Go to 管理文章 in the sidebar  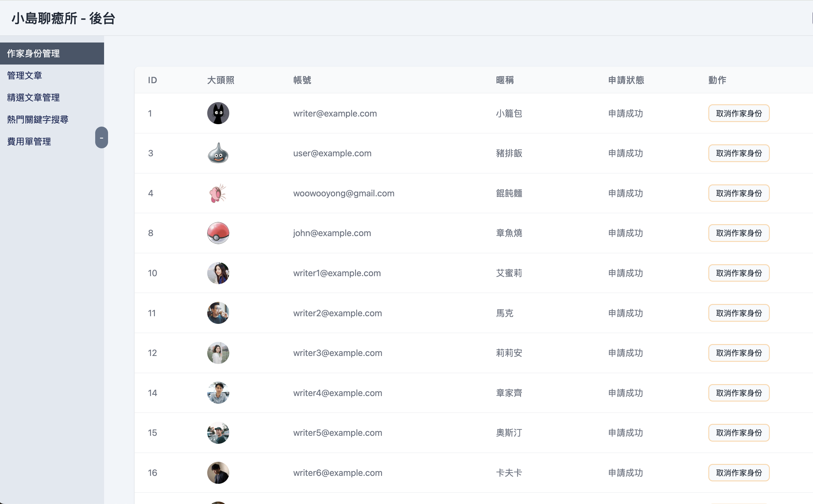[x=25, y=75]
